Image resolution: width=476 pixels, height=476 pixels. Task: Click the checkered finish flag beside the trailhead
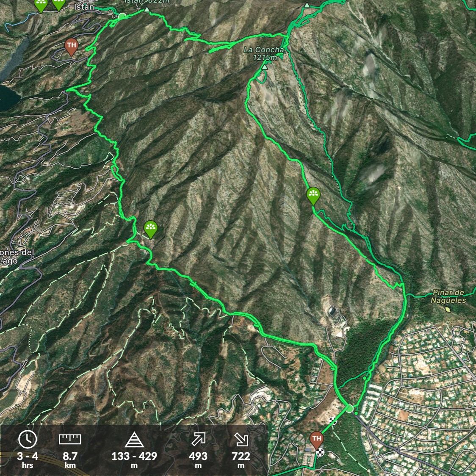(x=320, y=453)
